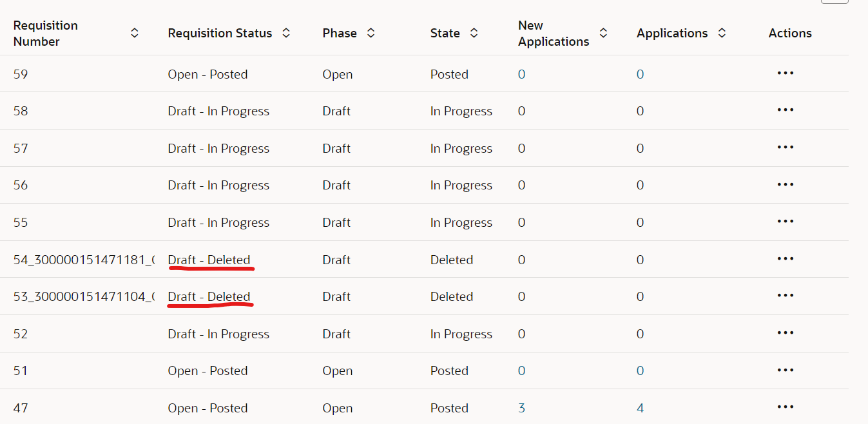Expand the Actions dropdown for requisition 55
The image size is (868, 424).
pyautogui.click(x=785, y=222)
